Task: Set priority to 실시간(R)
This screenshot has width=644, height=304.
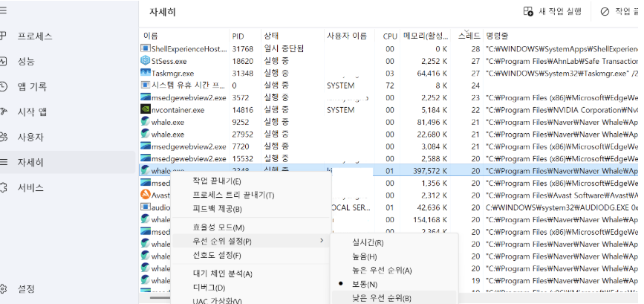Action: (x=368, y=242)
